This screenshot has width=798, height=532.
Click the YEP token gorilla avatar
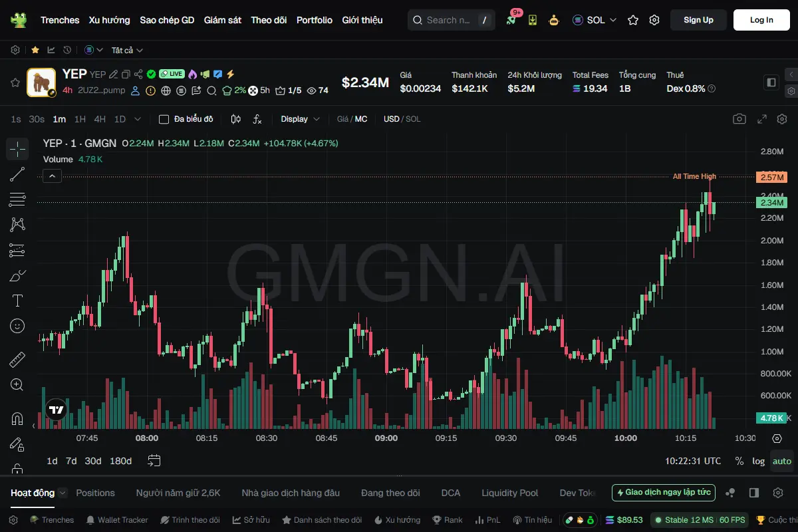[41, 82]
